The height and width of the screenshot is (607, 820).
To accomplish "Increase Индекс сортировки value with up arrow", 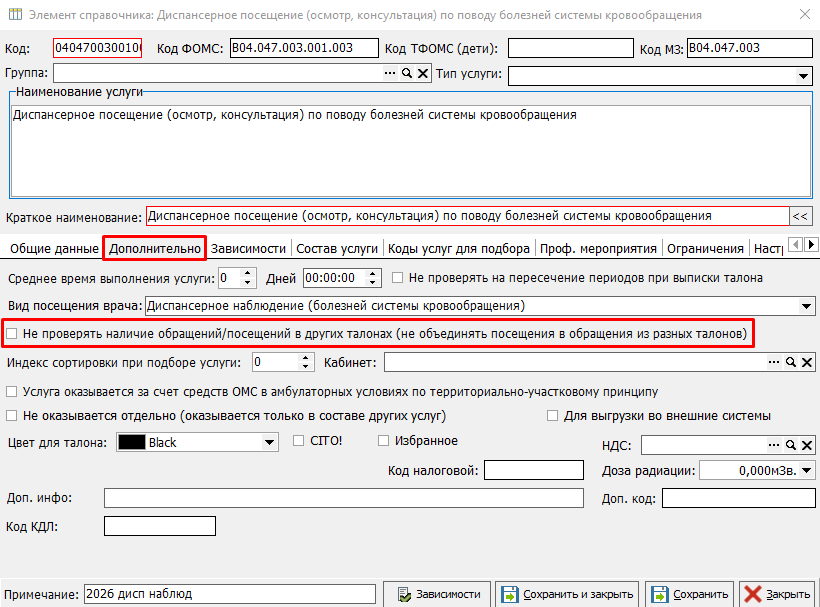I will 306,358.
